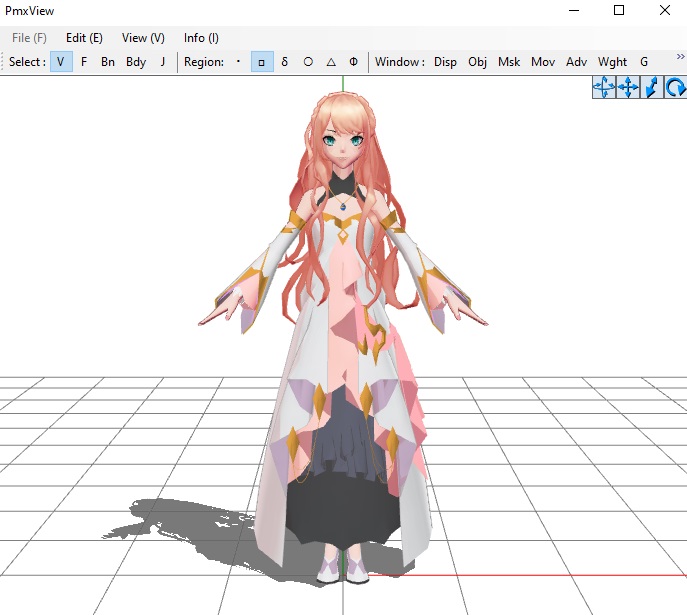This screenshot has height=615, width=687.
Task: Click the four-arrow pan view icon
Action: point(628,87)
